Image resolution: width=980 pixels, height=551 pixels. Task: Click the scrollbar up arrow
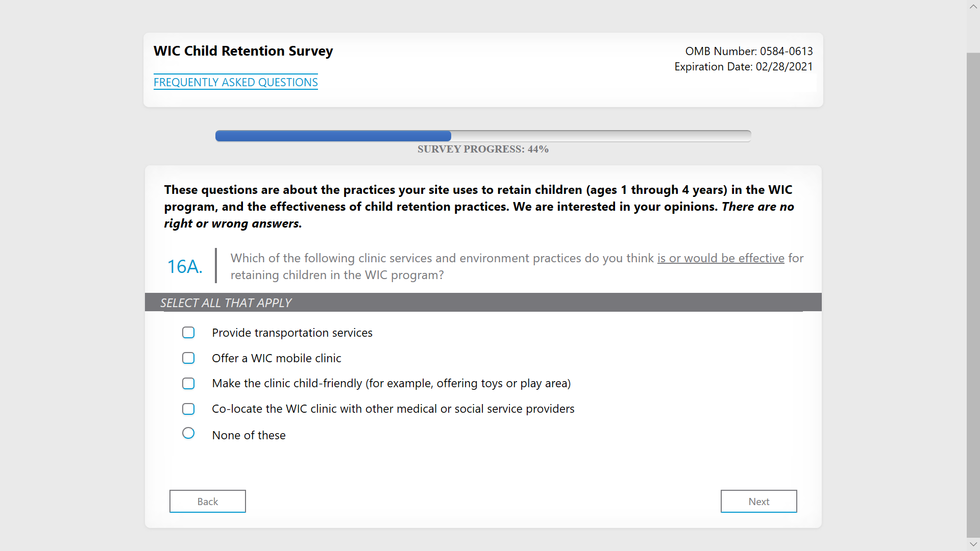(x=973, y=7)
